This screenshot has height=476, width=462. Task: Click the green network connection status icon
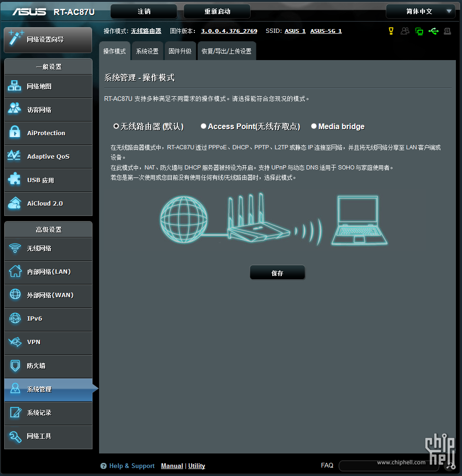click(419, 31)
